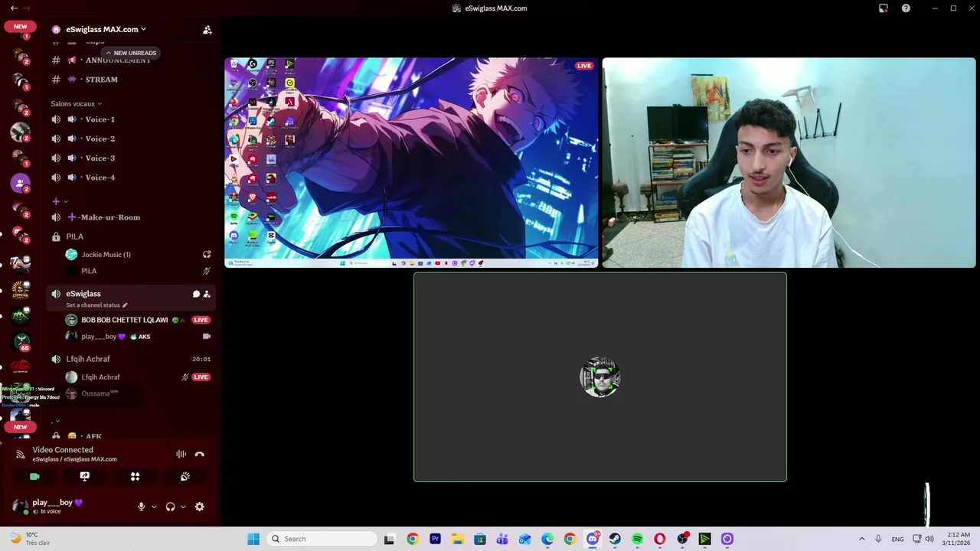Expand headphone output device options
Viewport: 980px width, 551px height.
(x=183, y=507)
